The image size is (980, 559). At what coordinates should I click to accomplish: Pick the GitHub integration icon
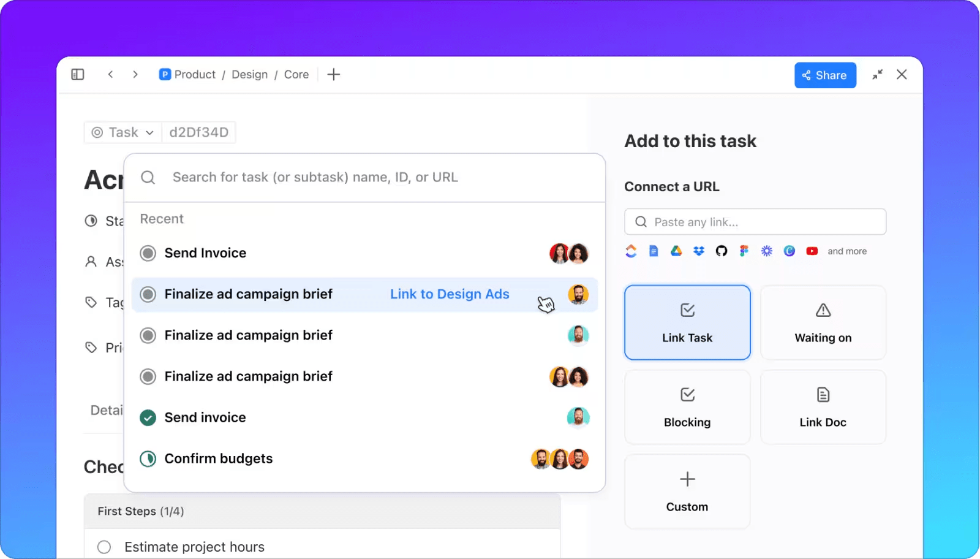pyautogui.click(x=721, y=251)
